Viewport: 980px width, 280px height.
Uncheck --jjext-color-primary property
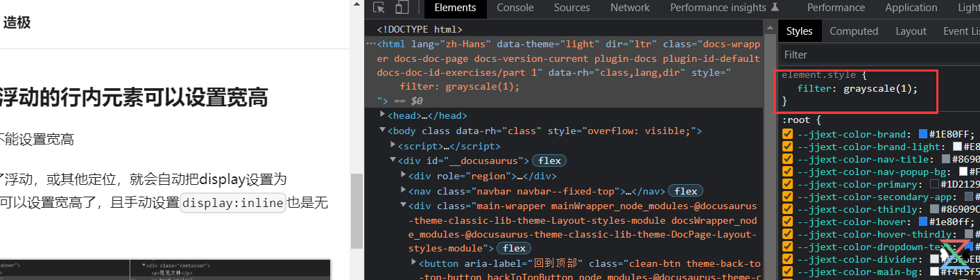(788, 185)
